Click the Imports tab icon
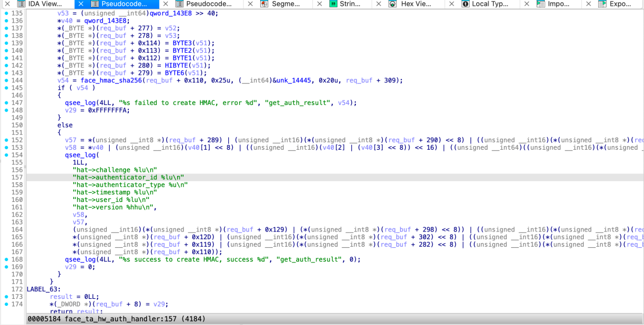Viewport: 644px width, 325px height. coord(541,4)
